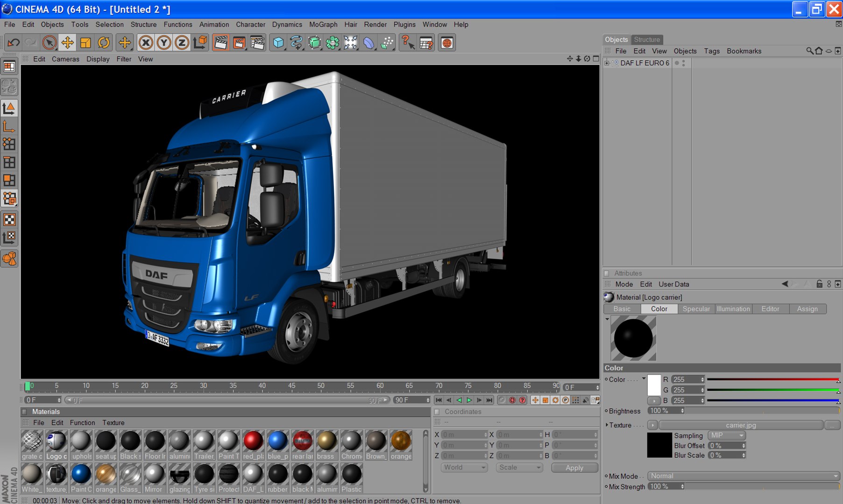Open the Mix Mode Normal dropdown

coord(744,476)
